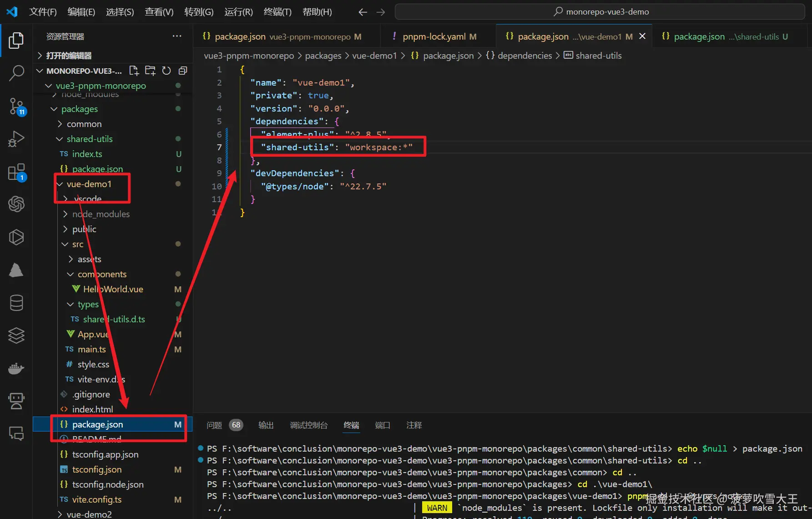This screenshot has height=519, width=812.
Task: Click the vue-demo1 breadcrumb segment
Action: click(374, 56)
